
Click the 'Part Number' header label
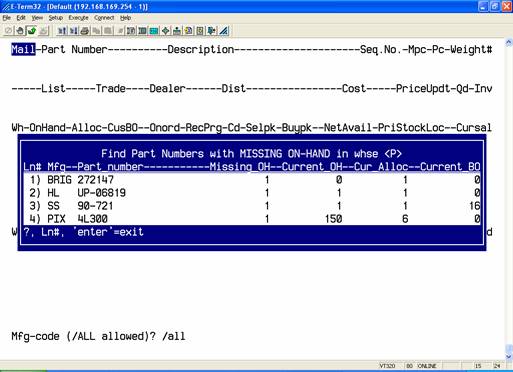[74, 50]
